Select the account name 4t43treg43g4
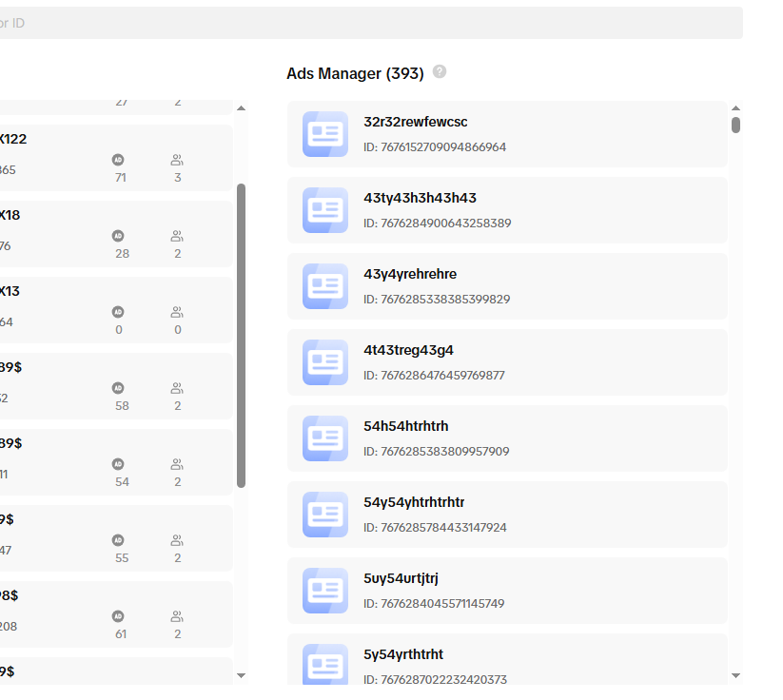This screenshot has height=700, width=783. (x=408, y=350)
